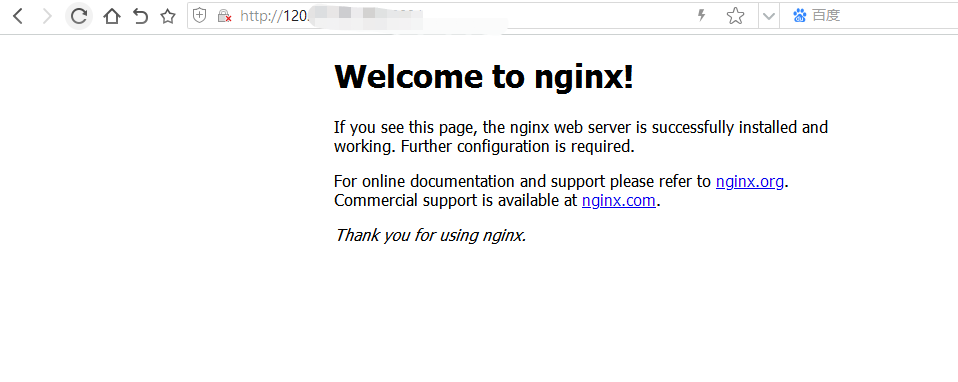The width and height of the screenshot is (958, 382).
Task: Focus the 百度 search box
Action: pyautogui.click(x=869, y=16)
